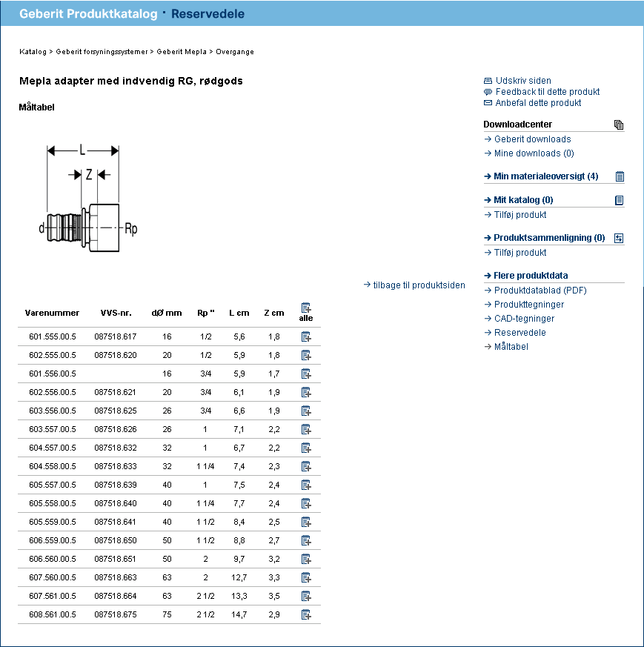The width and height of the screenshot is (644, 647).
Task: Add item 607.561.00.5 to material list
Action: [306, 597]
